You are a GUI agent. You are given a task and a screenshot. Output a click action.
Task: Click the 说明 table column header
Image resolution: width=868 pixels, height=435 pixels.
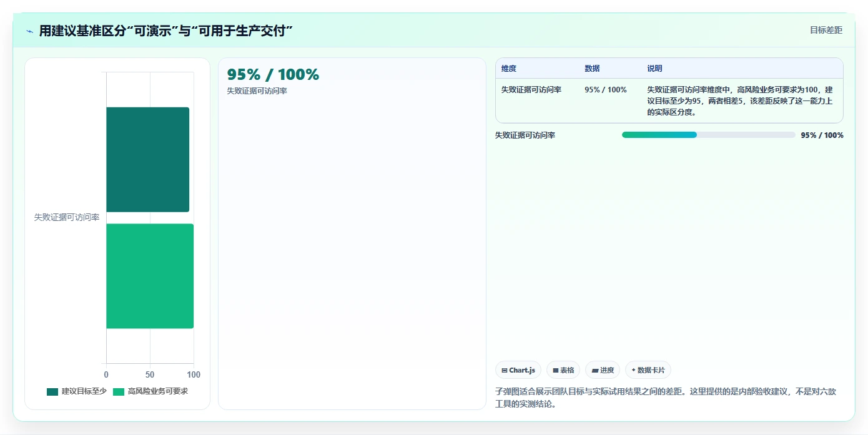[654, 69]
